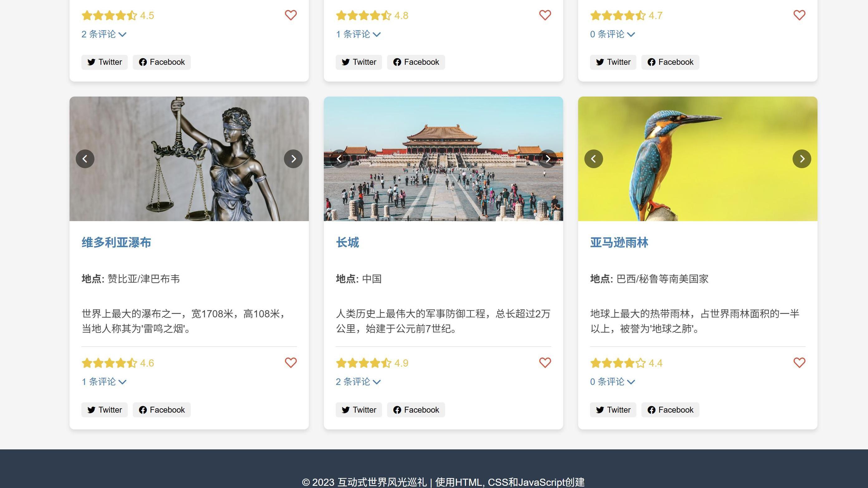The image size is (868, 488).
Task: Share 长城 on Facebook
Action: 416,410
